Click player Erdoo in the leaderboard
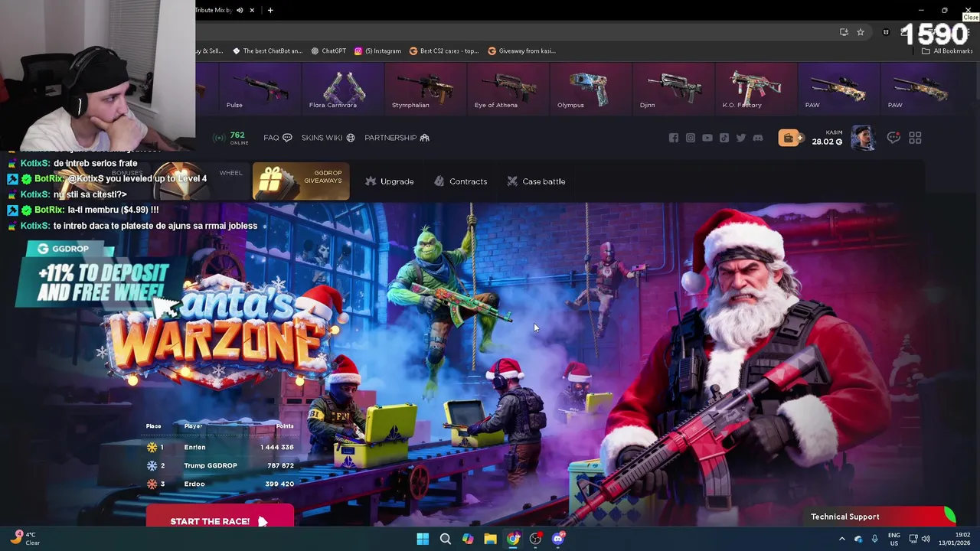 point(194,484)
